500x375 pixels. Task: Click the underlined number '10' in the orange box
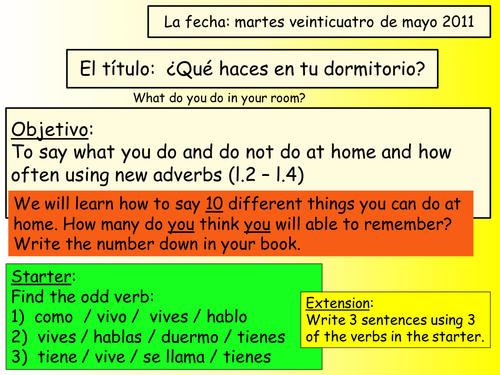coord(214,203)
